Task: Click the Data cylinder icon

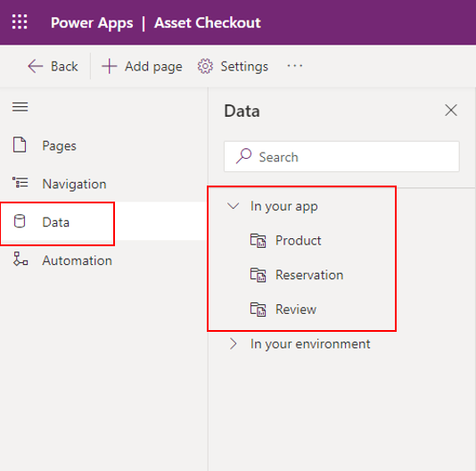Action: (20, 221)
